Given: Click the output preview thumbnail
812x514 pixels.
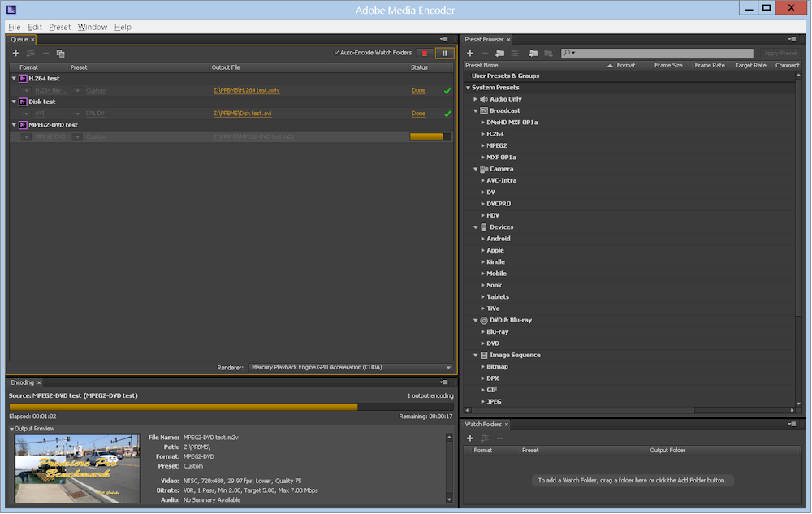Looking at the screenshot, I should coord(78,469).
